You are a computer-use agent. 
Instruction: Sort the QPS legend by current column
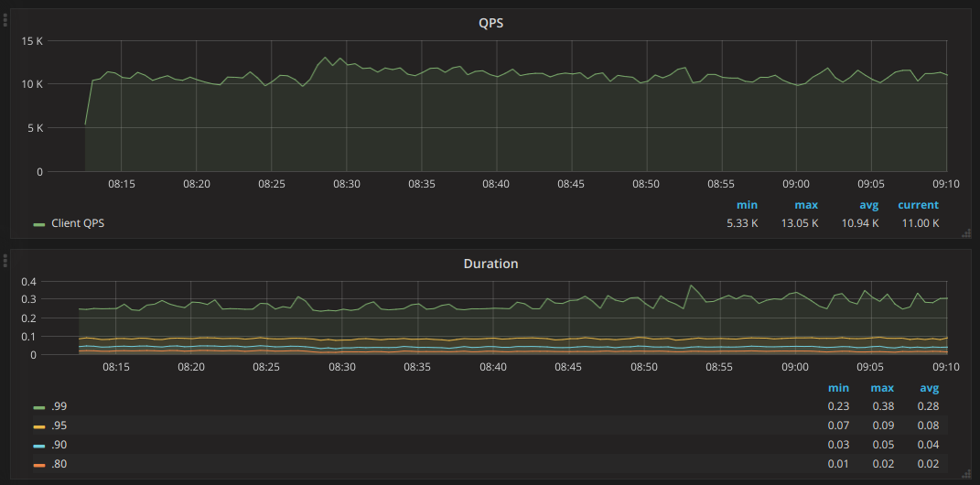(x=918, y=205)
